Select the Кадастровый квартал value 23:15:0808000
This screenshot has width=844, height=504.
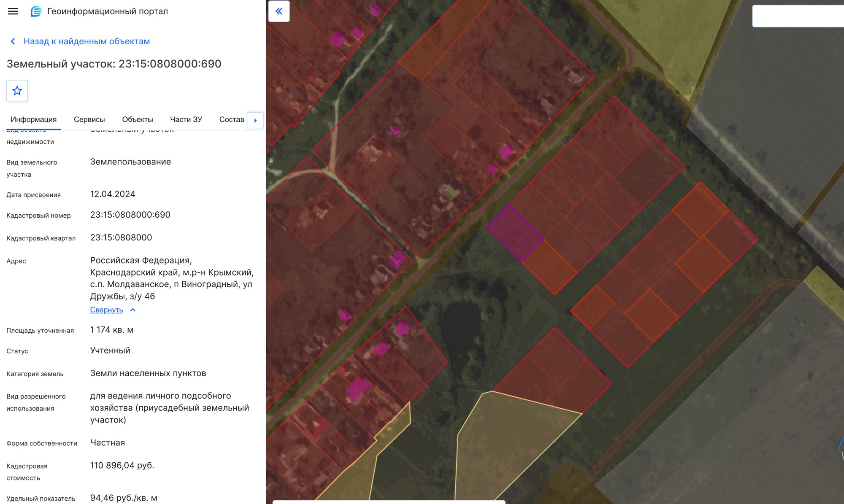pos(121,237)
